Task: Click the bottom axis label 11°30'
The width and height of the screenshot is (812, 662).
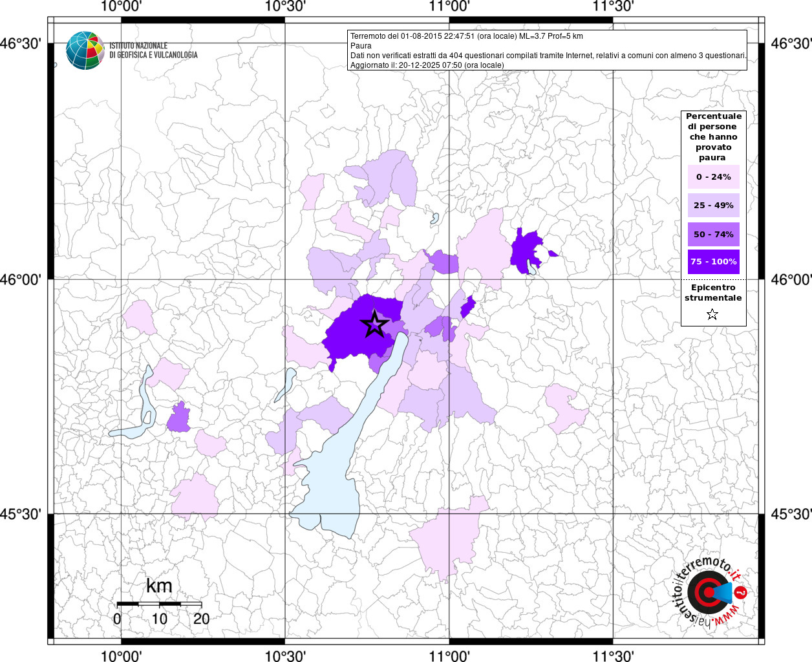Action: 612,656
